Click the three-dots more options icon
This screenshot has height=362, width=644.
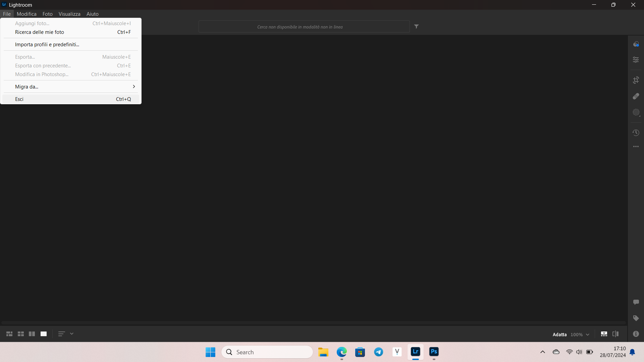pyautogui.click(x=636, y=147)
